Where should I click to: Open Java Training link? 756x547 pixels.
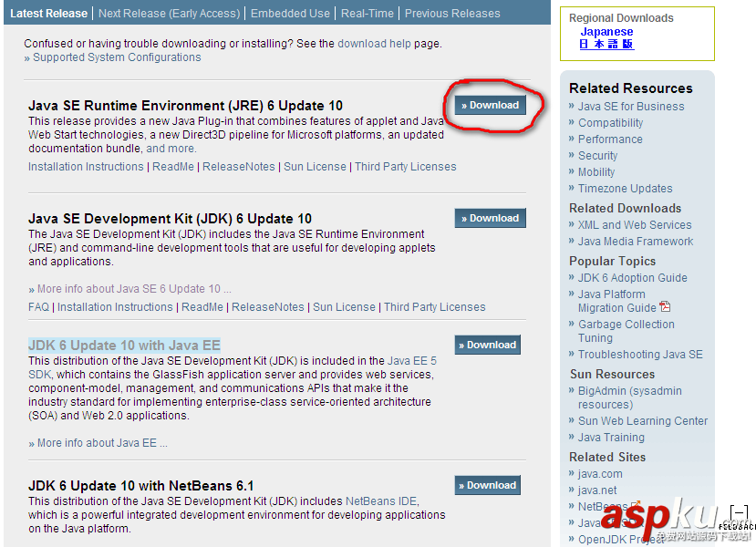point(611,438)
